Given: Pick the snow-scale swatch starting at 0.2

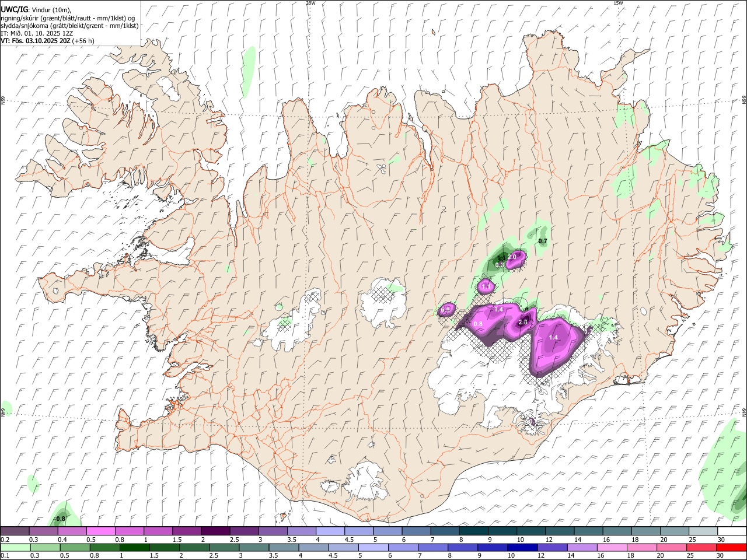Looking at the screenshot, I should 15,531.
